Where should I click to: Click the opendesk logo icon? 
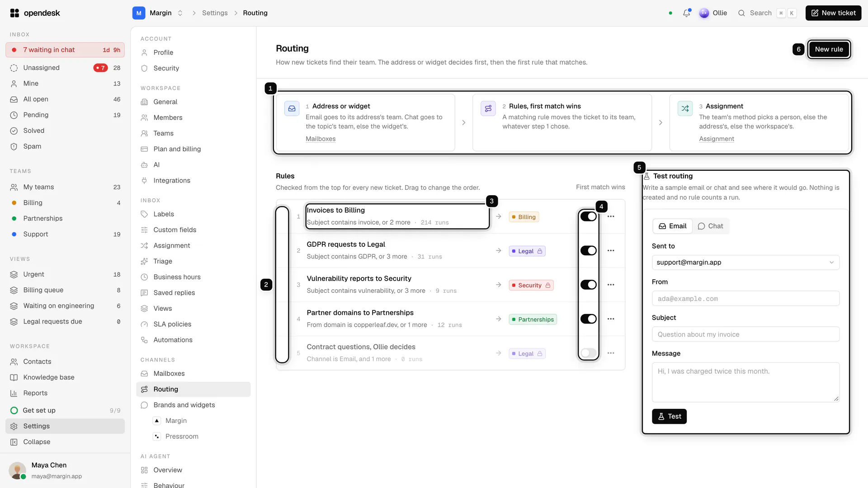(14, 13)
